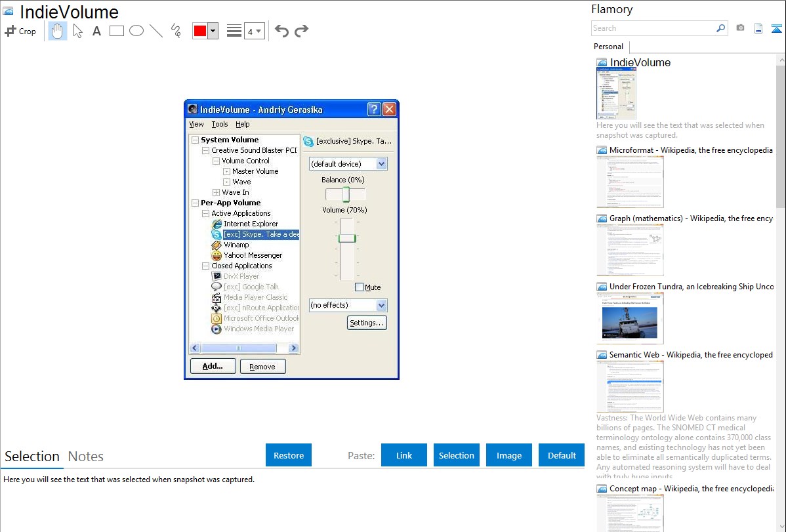Click the Remove button
786x532 pixels.
click(x=263, y=367)
